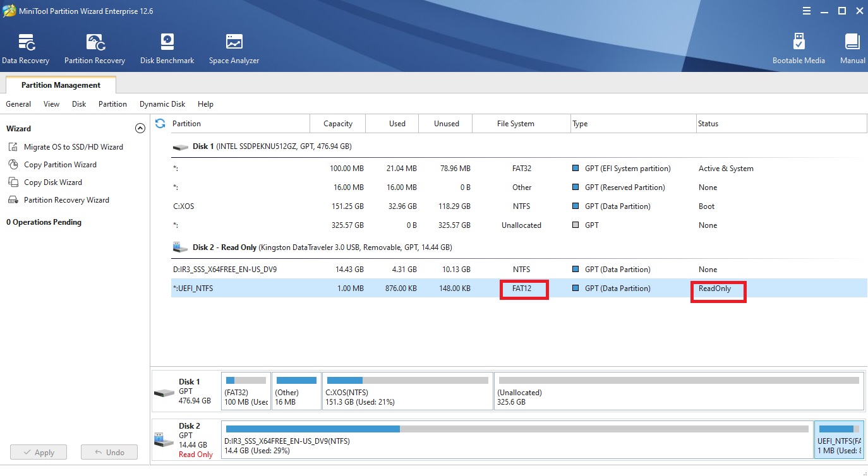Select the C:XOS partition row
The image size is (868, 476).
[x=519, y=206]
